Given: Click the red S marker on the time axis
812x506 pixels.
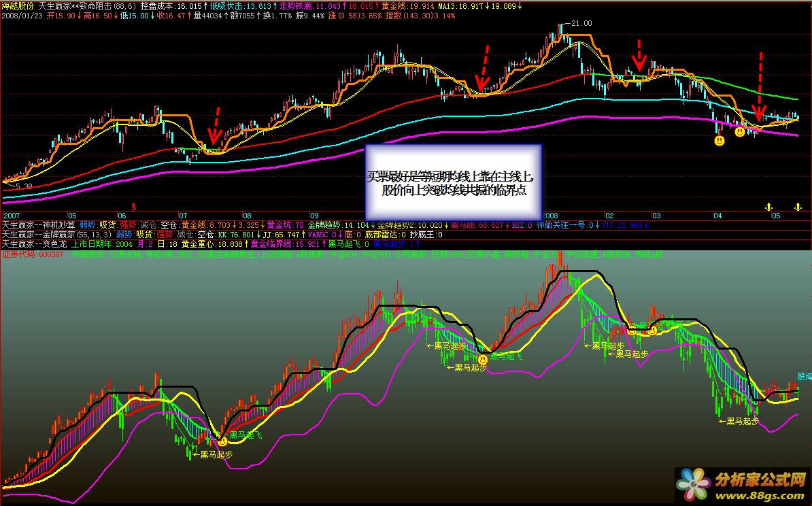Looking at the screenshot, I should (x=133, y=207).
